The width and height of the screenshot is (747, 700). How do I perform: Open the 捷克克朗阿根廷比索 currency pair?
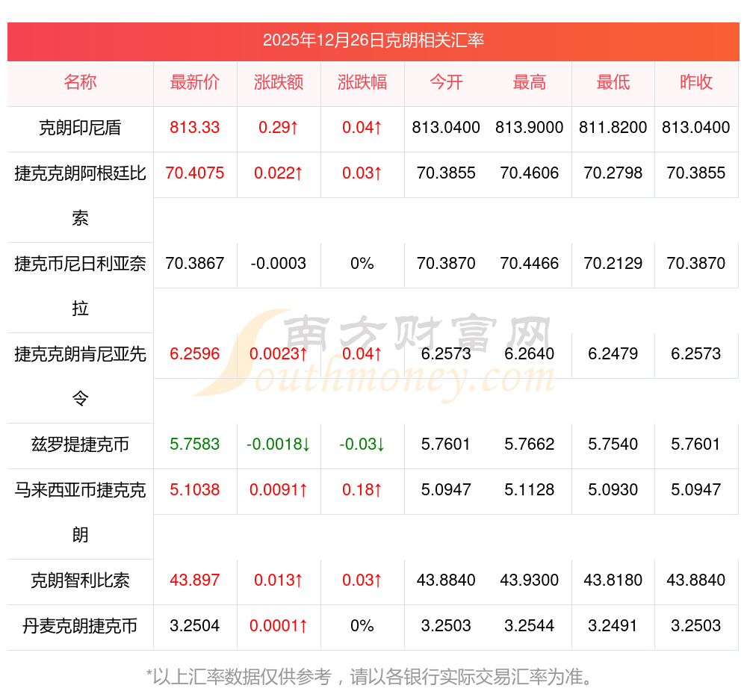click(x=80, y=196)
